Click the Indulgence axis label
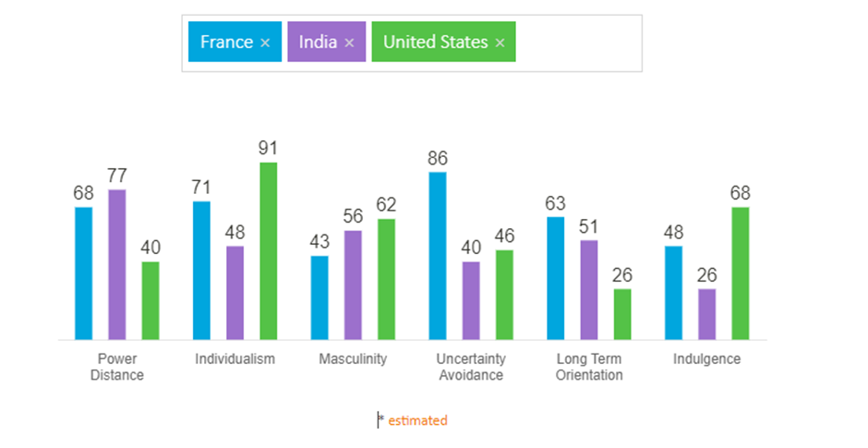 click(x=706, y=358)
